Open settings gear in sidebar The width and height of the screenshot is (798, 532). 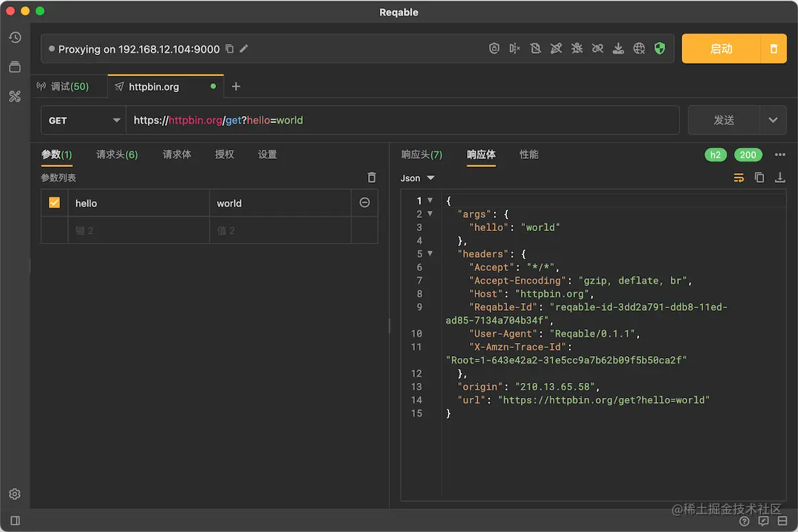coord(15,494)
